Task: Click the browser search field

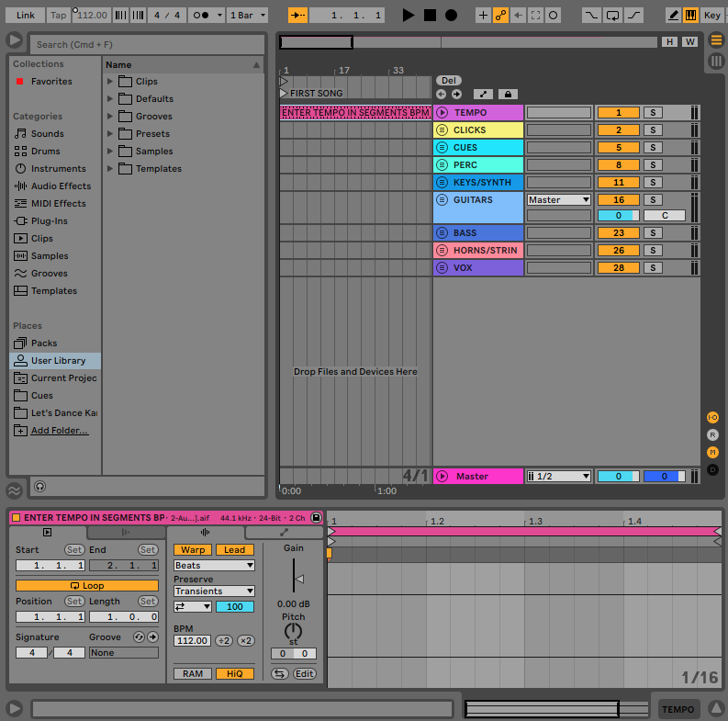Action: (147, 45)
